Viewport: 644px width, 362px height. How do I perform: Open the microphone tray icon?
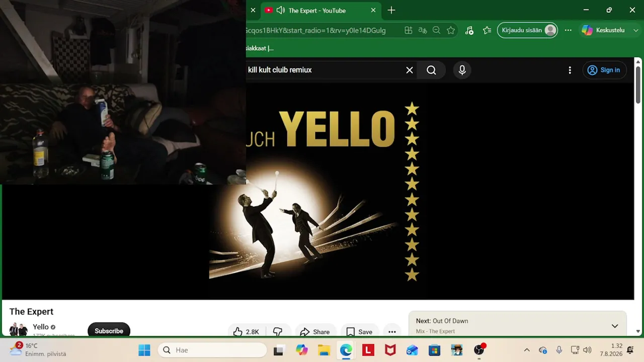point(559,350)
